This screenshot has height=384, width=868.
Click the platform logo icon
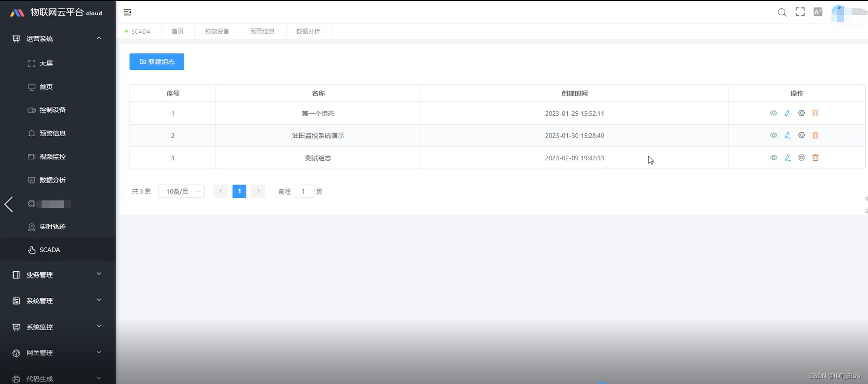pos(17,13)
